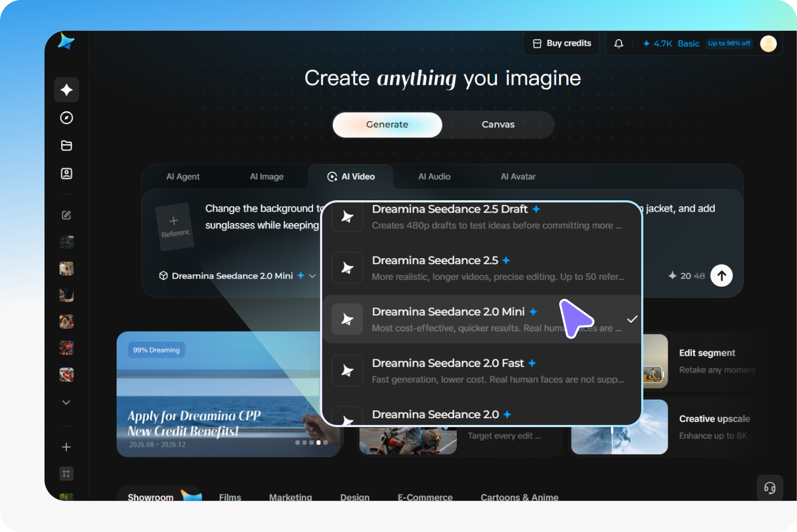Click the 4.7K credits balance
This screenshot has height=532, width=797.
click(x=658, y=43)
